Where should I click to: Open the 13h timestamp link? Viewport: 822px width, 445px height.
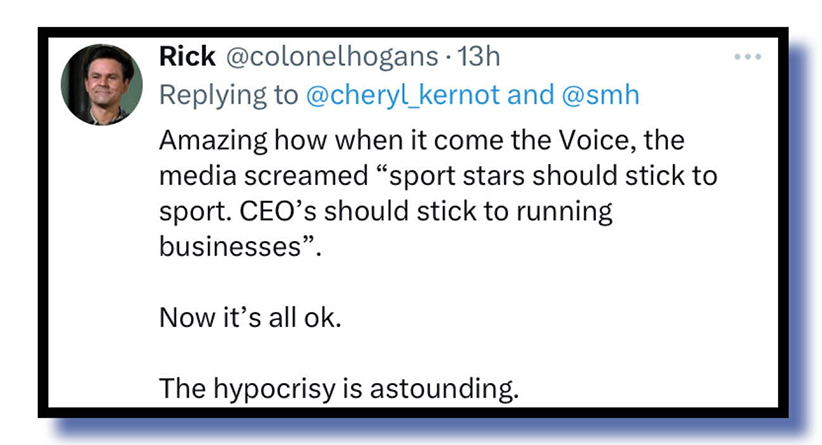pyautogui.click(x=478, y=58)
